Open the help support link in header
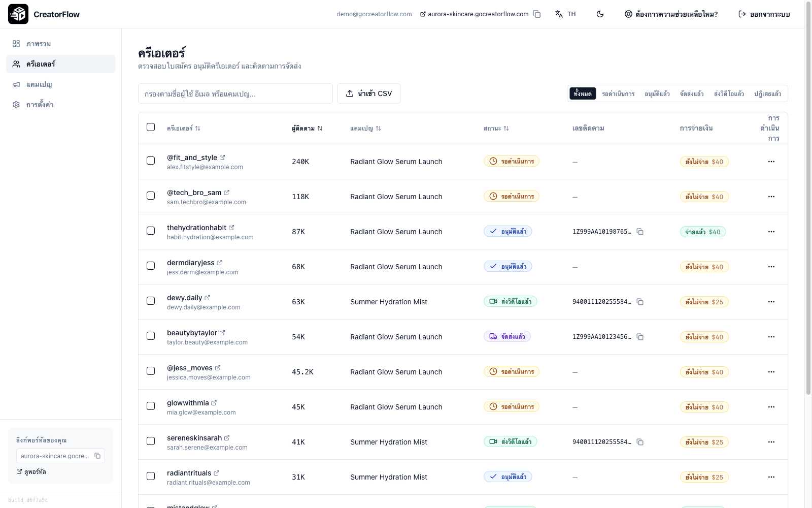This screenshot has width=812, height=508. (x=671, y=14)
